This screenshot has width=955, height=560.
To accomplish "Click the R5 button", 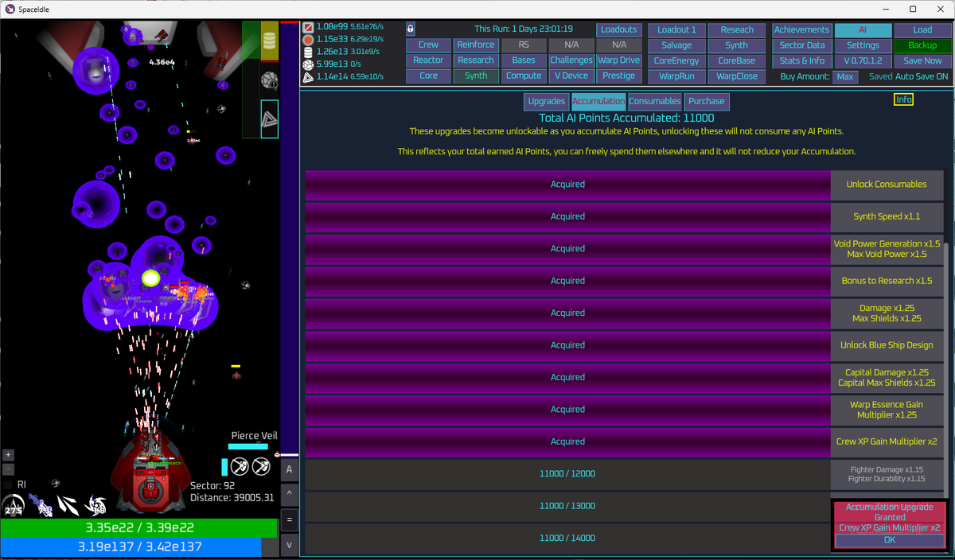I will point(524,45).
